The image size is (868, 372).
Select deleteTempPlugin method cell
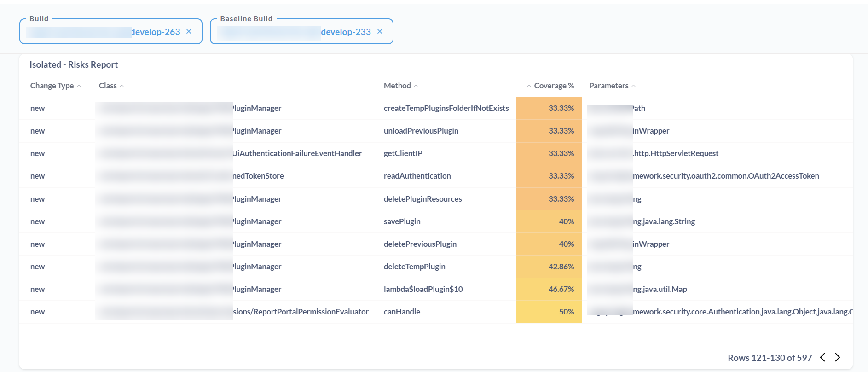pos(415,267)
